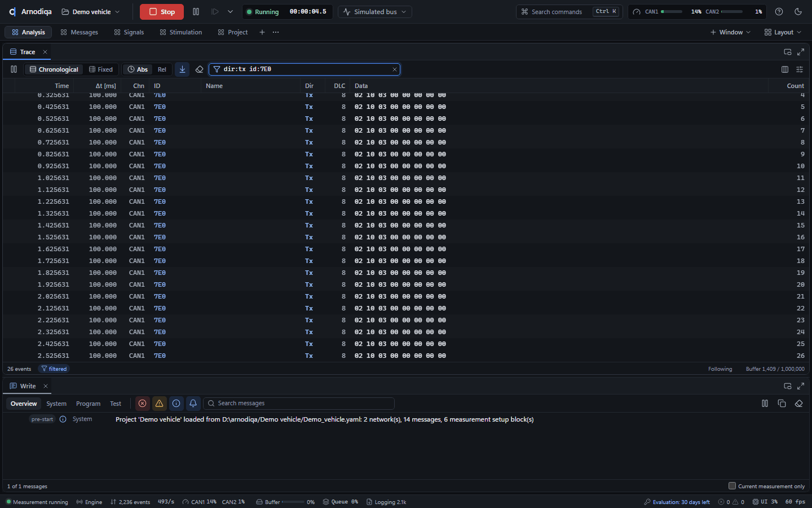The width and height of the screenshot is (812, 508).
Task: Switch to Rel time display
Action: [x=162, y=69]
